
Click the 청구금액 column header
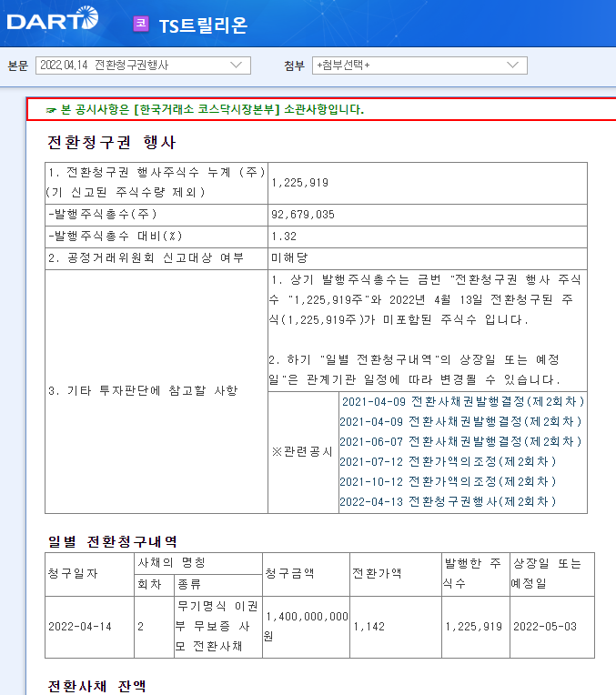(306, 574)
